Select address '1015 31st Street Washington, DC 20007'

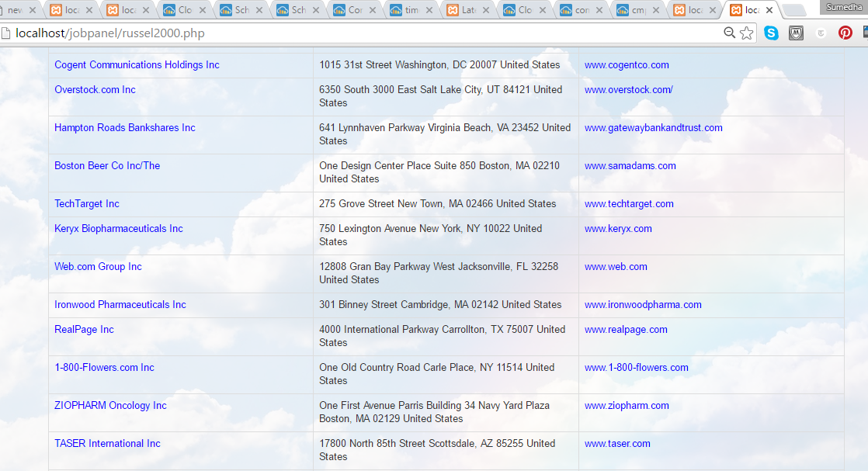click(408, 64)
